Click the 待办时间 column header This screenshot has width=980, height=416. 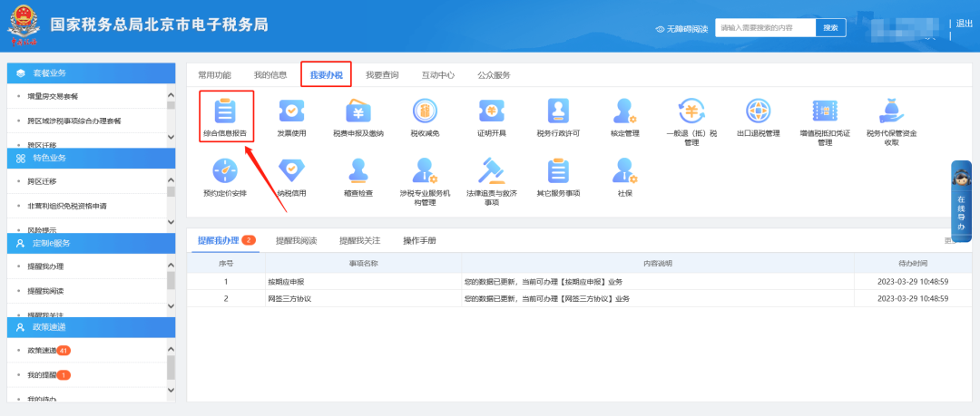point(913,264)
